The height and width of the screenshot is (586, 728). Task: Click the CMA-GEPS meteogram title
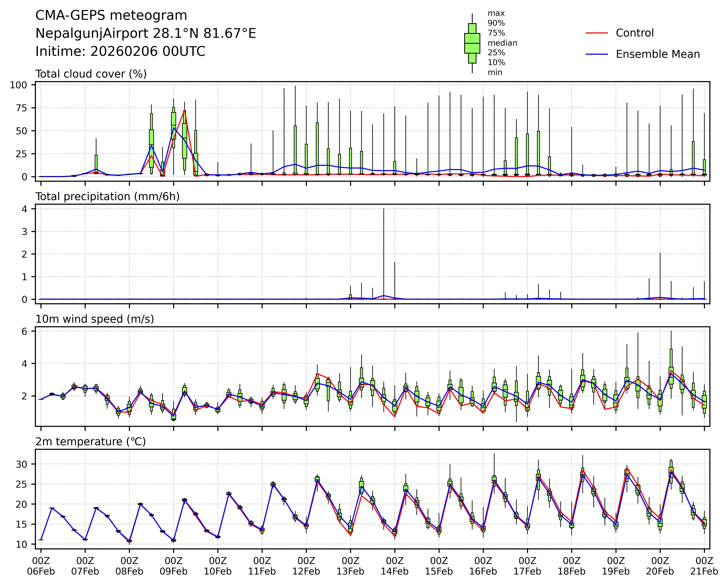click(x=111, y=15)
